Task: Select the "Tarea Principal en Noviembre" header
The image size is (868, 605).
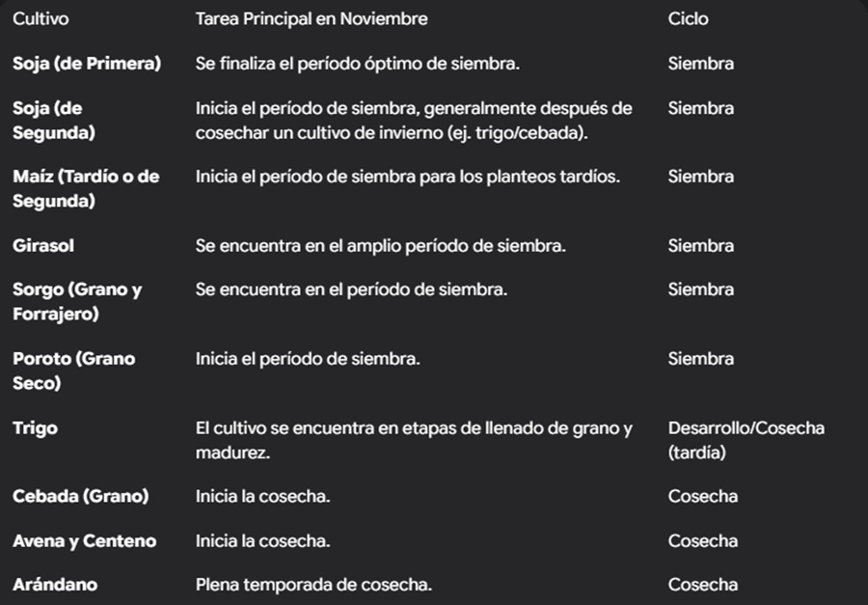Action: 311,19
